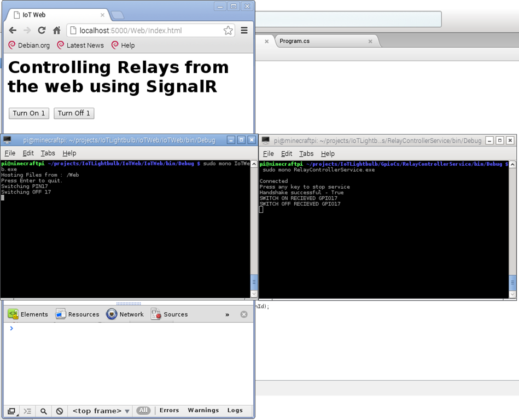The image size is (519, 420).
Task: Open the top frame dropdown
Action: (x=101, y=411)
